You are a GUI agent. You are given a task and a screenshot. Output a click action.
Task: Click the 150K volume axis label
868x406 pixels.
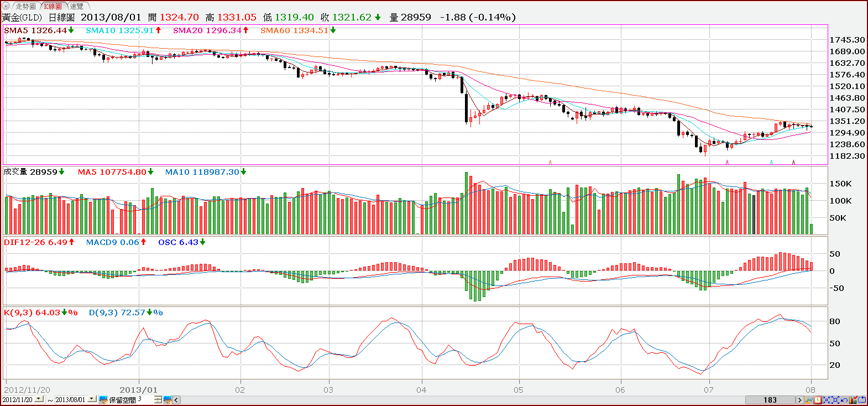[x=840, y=184]
